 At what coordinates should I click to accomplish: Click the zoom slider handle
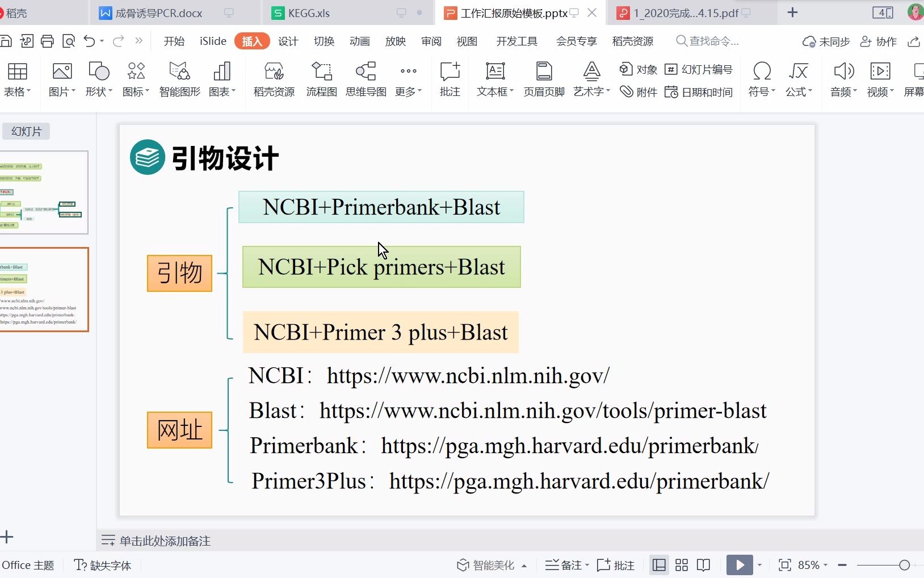pyautogui.click(x=905, y=565)
